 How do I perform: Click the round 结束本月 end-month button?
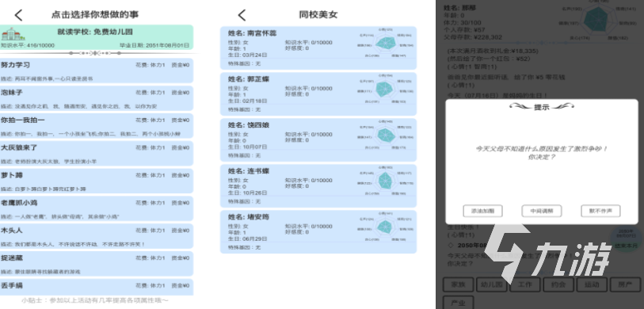click(626, 238)
